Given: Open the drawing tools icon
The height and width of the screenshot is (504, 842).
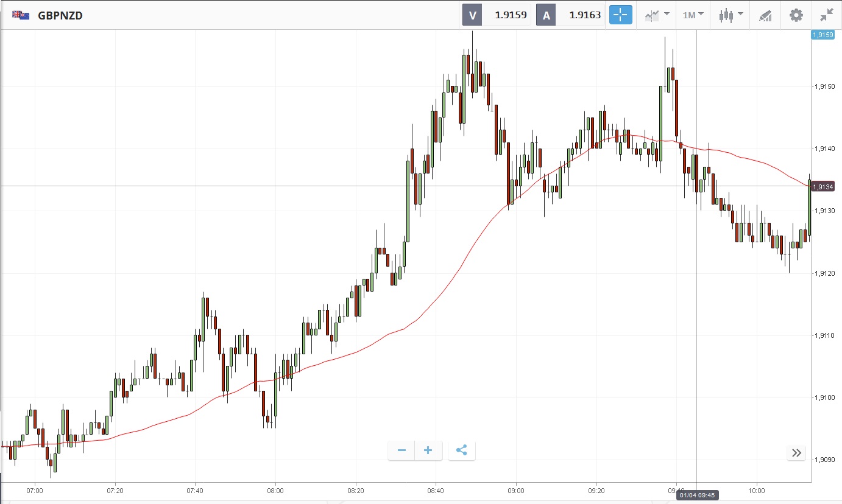Looking at the screenshot, I should coord(765,15).
